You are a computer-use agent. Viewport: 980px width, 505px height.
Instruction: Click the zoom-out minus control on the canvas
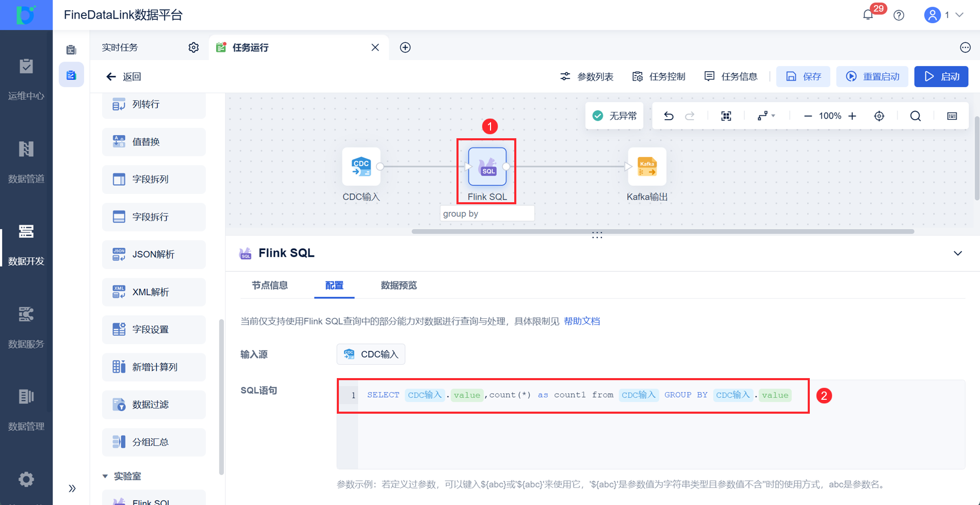pos(808,116)
